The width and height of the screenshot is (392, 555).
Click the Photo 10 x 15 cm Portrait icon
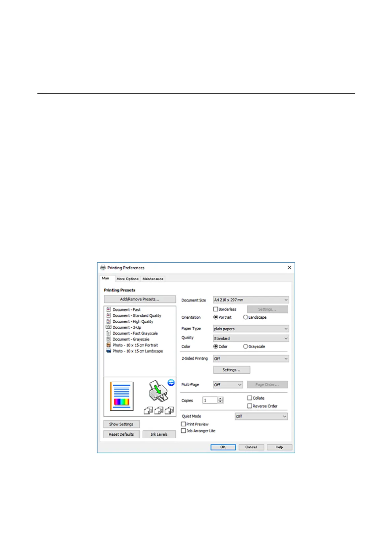(x=108, y=345)
